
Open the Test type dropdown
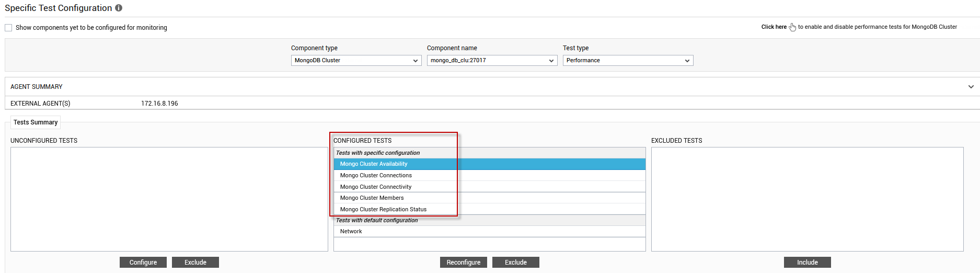[628, 61]
